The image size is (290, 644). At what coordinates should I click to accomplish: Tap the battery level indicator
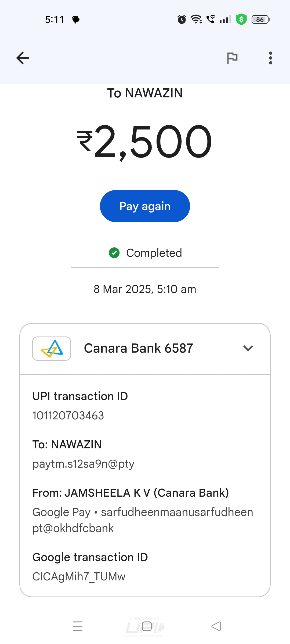tap(260, 19)
